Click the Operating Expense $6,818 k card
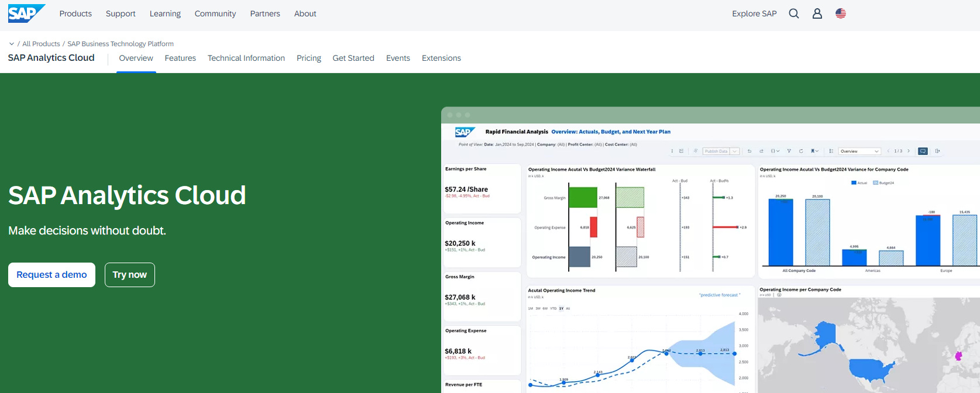980x393 pixels. (x=482, y=350)
